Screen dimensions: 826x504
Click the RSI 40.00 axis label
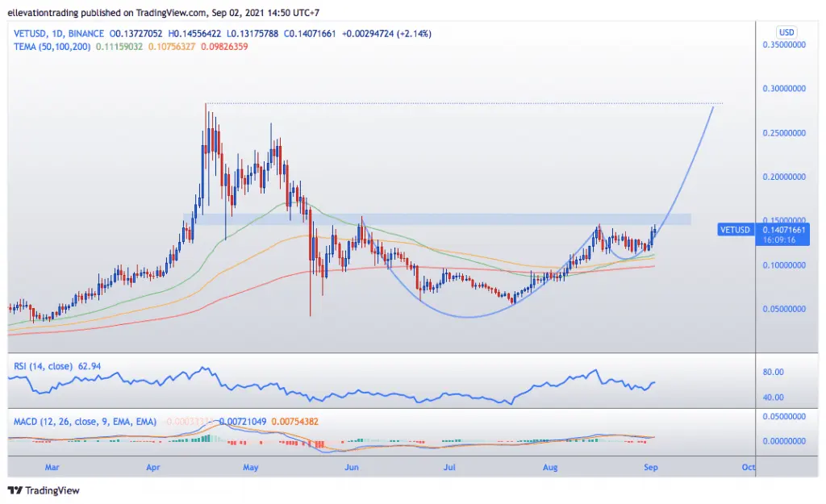(774, 398)
